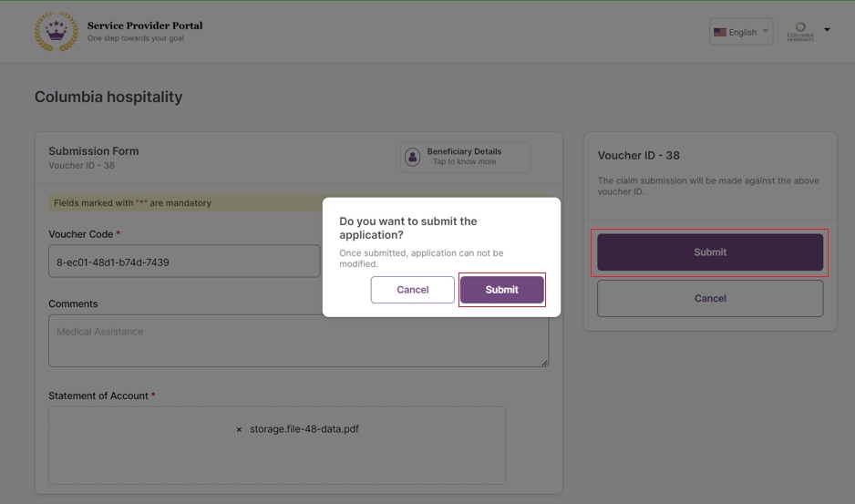This screenshot has height=504, width=855.
Task: Click the storage.file-48-data.pdf file name
Action: coord(304,429)
